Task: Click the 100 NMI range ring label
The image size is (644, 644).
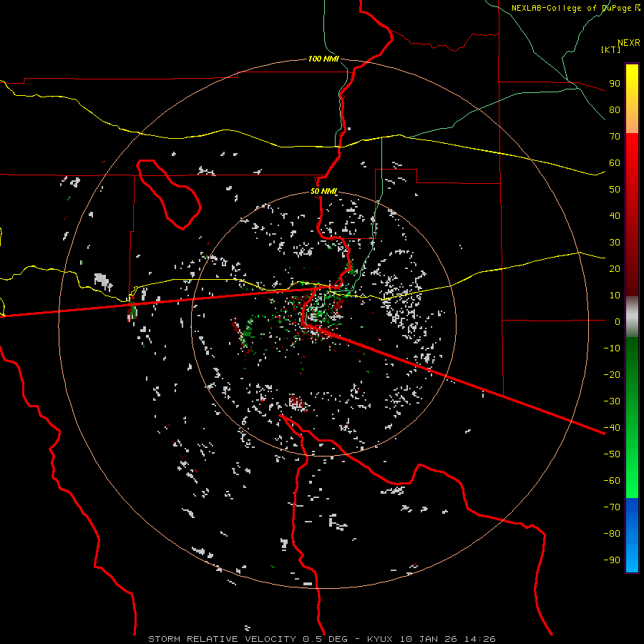Action: tap(323, 59)
